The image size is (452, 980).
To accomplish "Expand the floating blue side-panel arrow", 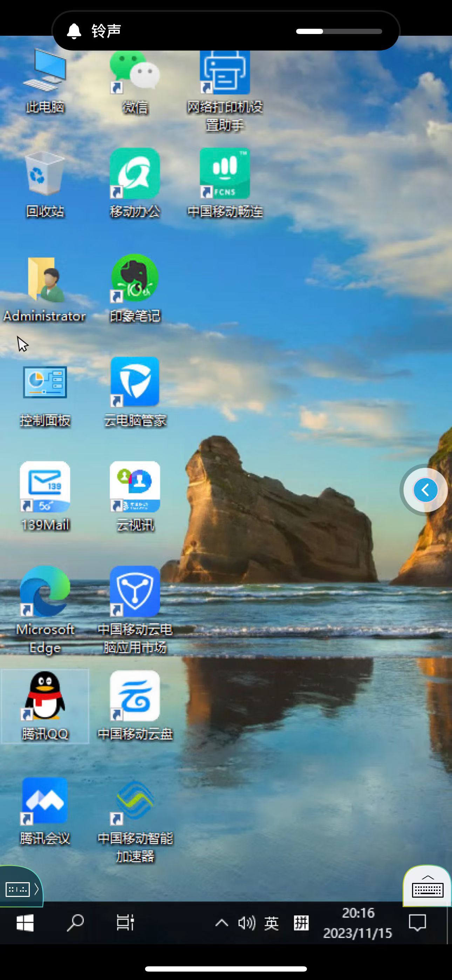I will pos(425,490).
